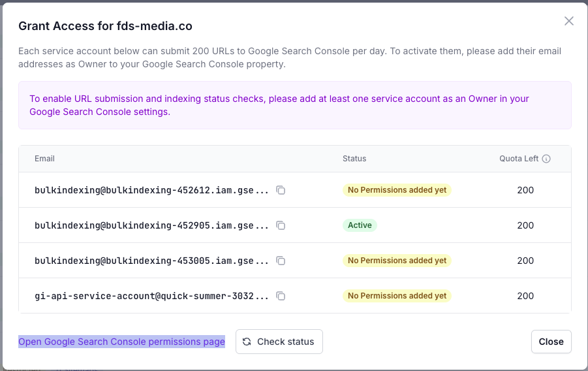The height and width of the screenshot is (371, 588).
Task: Click quota value 200 for bulkindexing-453005
Action: tap(525, 261)
